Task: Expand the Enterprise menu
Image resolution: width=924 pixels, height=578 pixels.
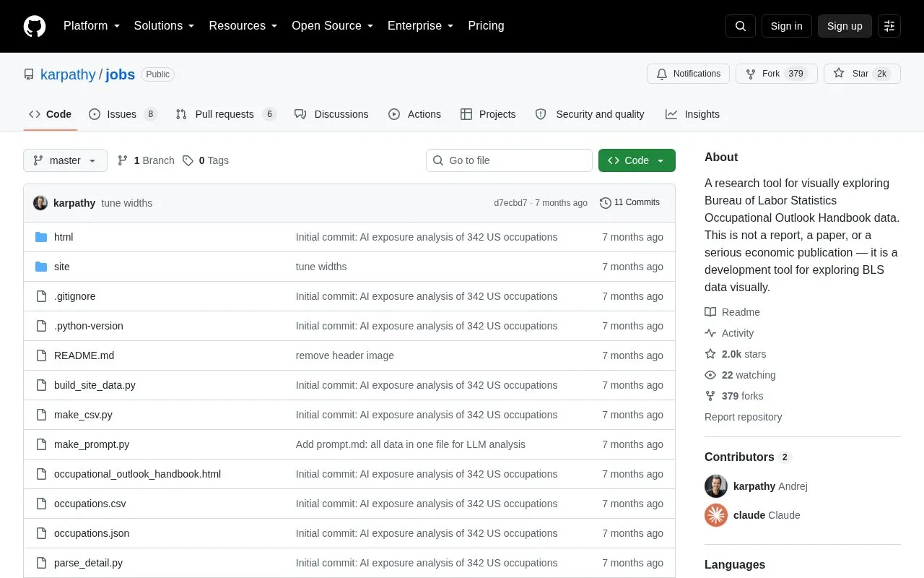Action: pos(421,26)
